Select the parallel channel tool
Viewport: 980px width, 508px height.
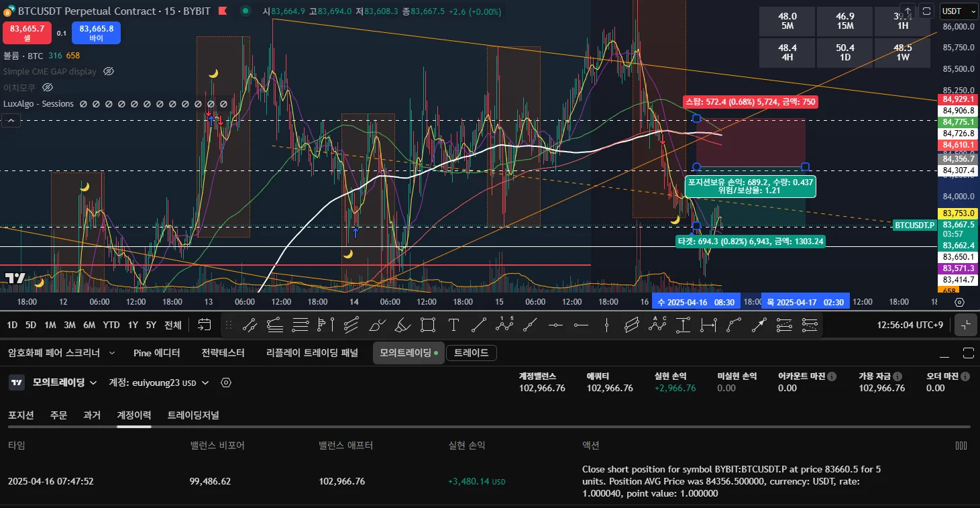pos(351,325)
